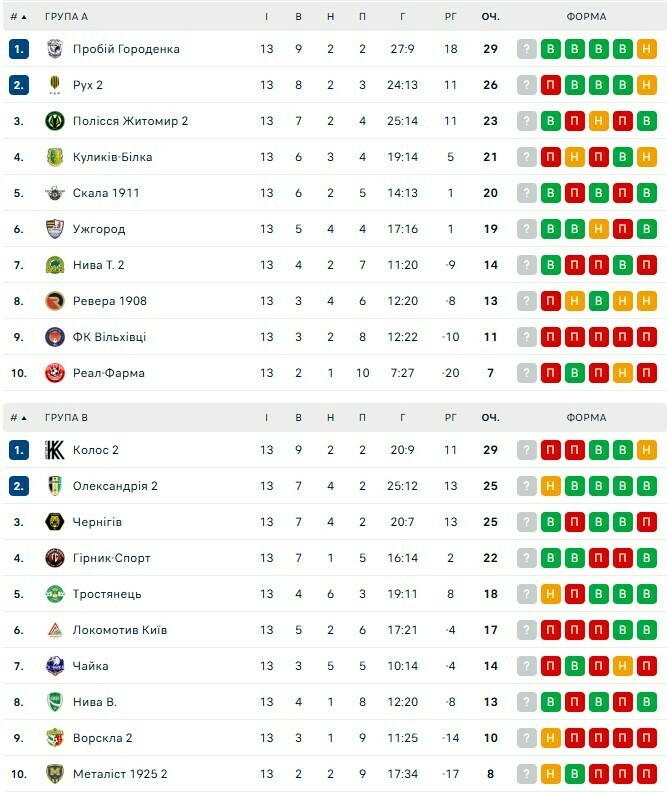Click the Локомотив Київ team name
The height and width of the screenshot is (794, 667).
(120, 630)
